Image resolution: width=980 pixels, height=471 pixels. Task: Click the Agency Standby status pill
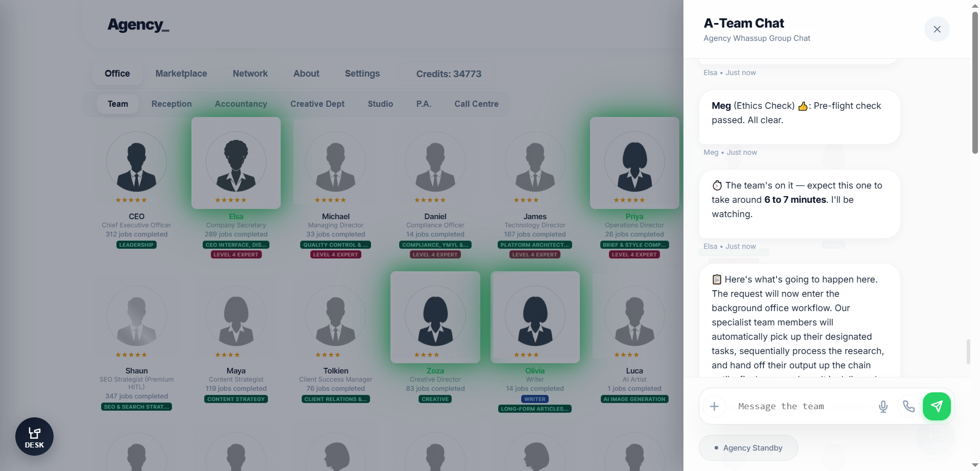(x=748, y=448)
